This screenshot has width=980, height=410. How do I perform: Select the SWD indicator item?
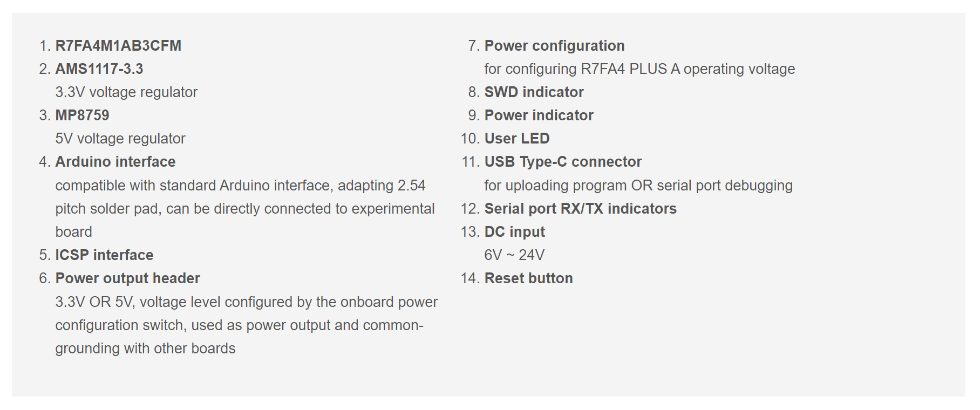pyautogui.click(x=534, y=92)
